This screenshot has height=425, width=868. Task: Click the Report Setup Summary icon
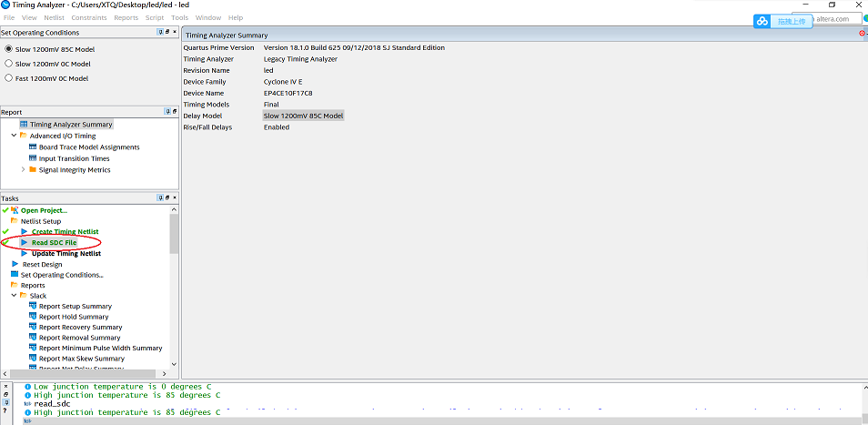(x=33, y=306)
